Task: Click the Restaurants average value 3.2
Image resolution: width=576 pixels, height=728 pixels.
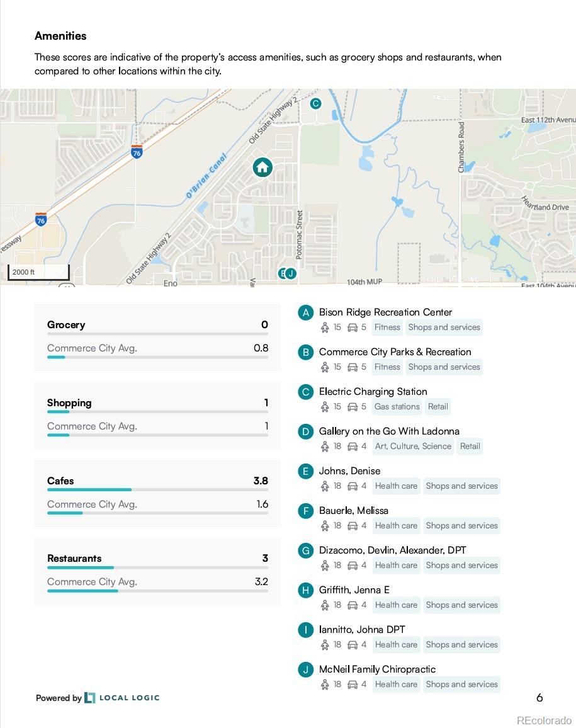Action: pos(261,581)
